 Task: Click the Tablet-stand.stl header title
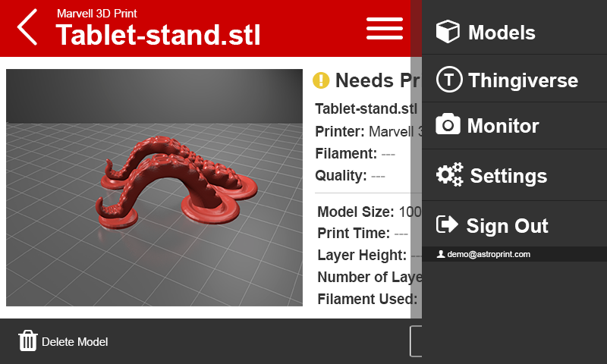(x=158, y=35)
